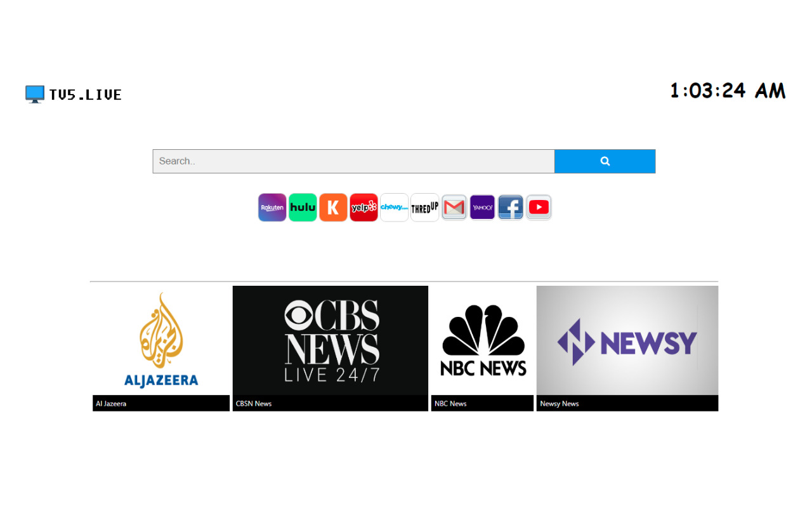812x508 pixels.
Task: Open the Al Jazeera channel thumbnail
Action: coord(161,340)
